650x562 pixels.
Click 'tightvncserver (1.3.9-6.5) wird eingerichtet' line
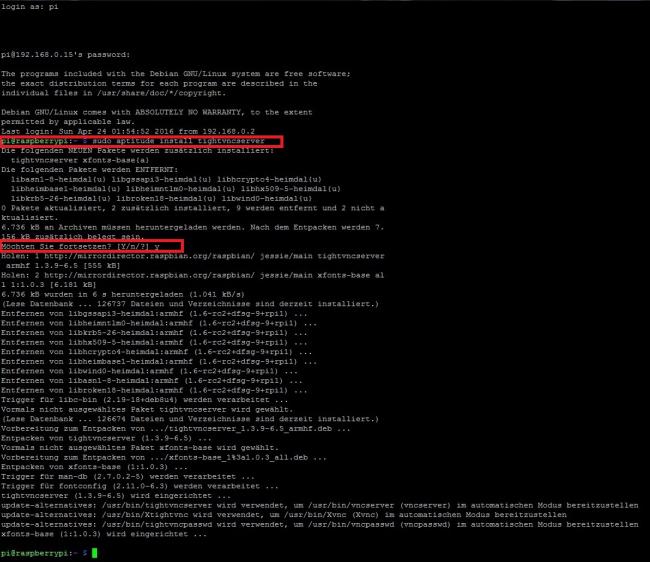pos(116,496)
